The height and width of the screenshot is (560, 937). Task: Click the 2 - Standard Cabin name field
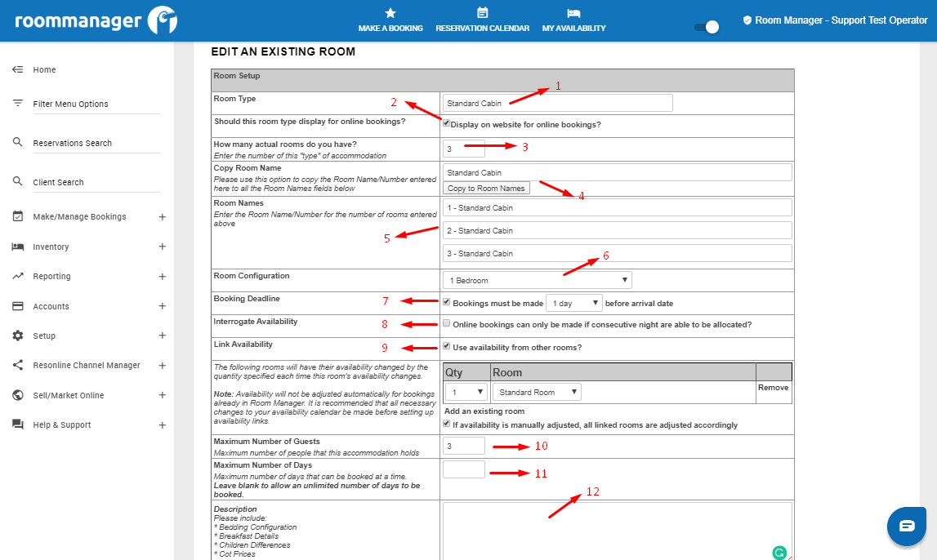pyautogui.click(x=618, y=230)
